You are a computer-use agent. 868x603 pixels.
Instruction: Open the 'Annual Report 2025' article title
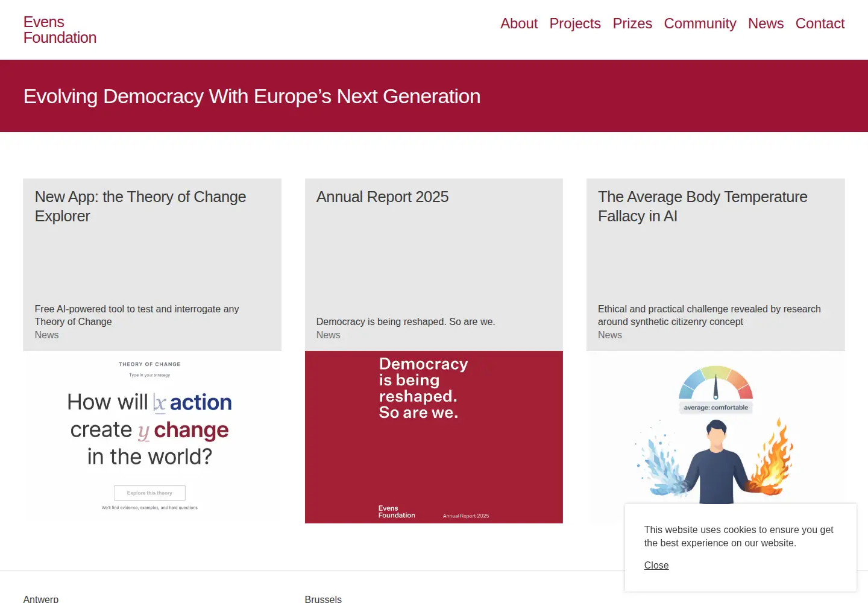[x=382, y=197]
